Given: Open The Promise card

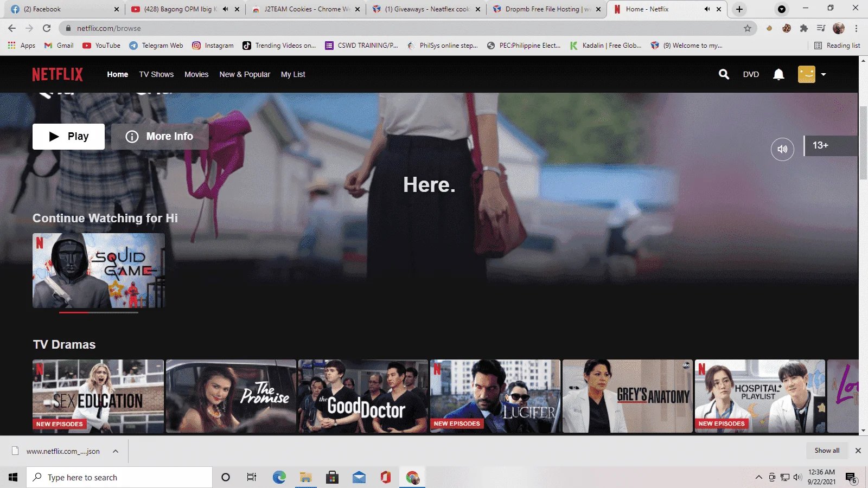Looking at the screenshot, I should click(x=231, y=396).
